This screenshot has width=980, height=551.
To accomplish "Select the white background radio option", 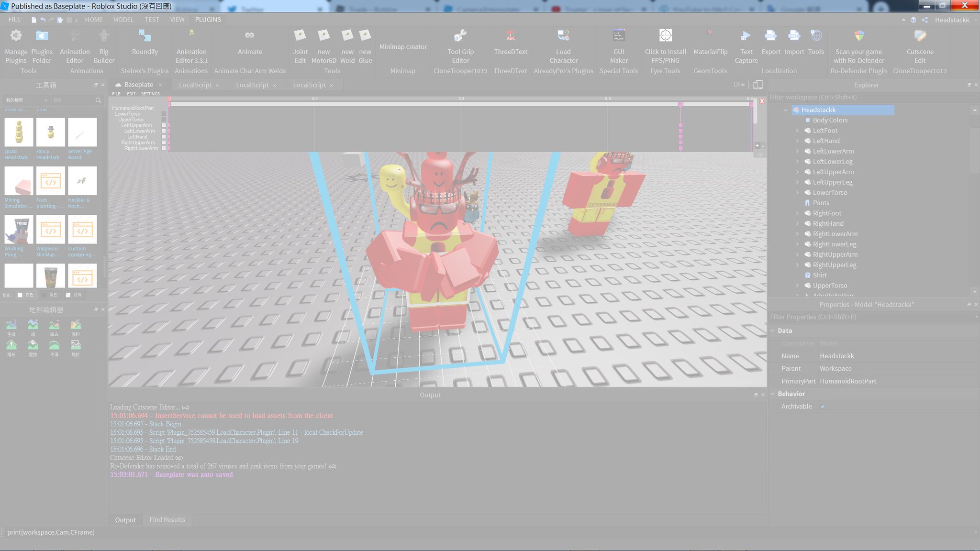I will click(x=20, y=295).
